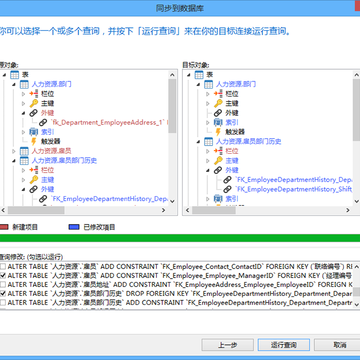Click the target tree horizontal scroll right arrow
The width and height of the screenshot is (360, 360).
[348, 210]
